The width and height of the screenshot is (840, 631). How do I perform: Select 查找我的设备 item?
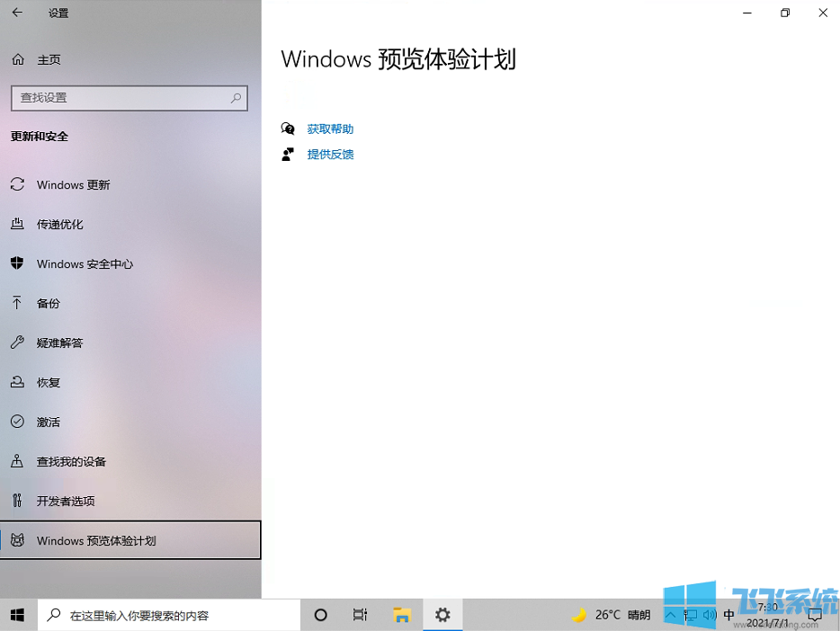pos(71,462)
